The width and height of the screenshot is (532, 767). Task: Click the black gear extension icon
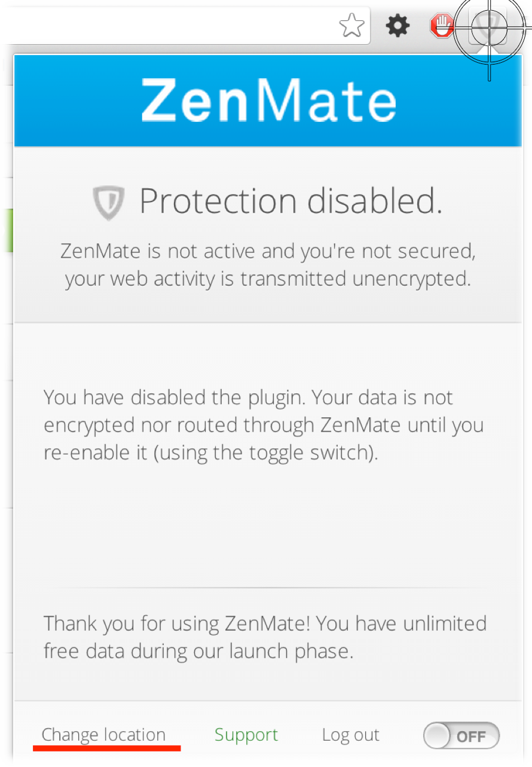[398, 26]
